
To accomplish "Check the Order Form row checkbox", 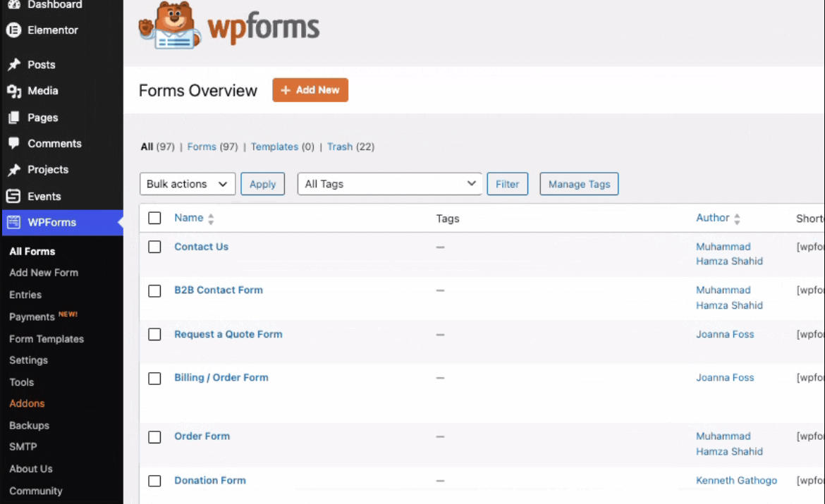I will pyautogui.click(x=154, y=437).
